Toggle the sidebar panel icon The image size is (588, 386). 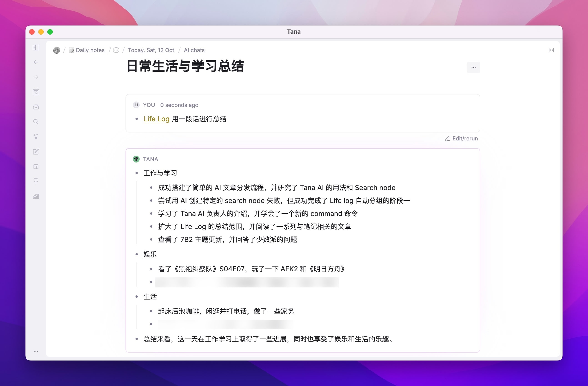pos(36,48)
